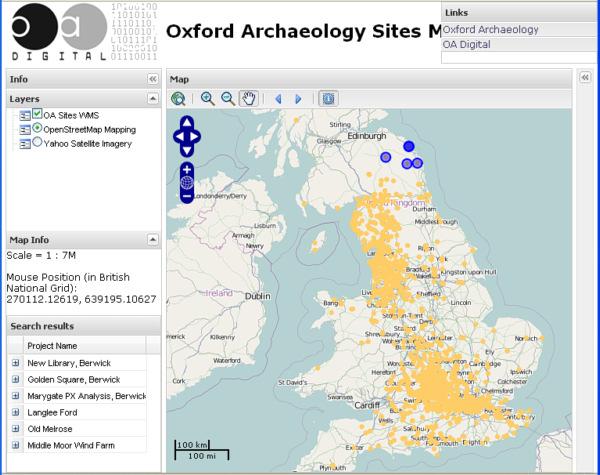Expand the Golden Square, Berwick result row
Screen dimensions: 600x475
(x=15, y=379)
